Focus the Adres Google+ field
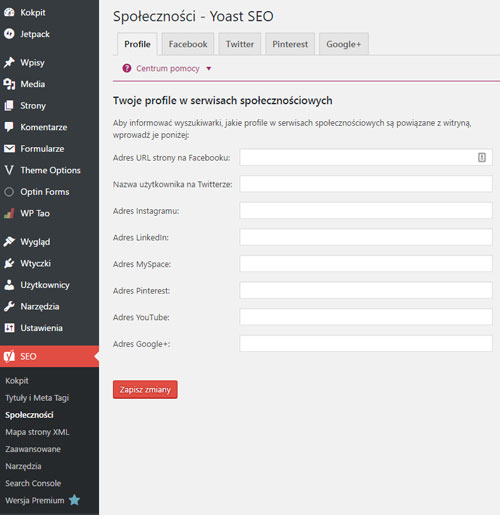The width and height of the screenshot is (500, 515). tap(366, 344)
